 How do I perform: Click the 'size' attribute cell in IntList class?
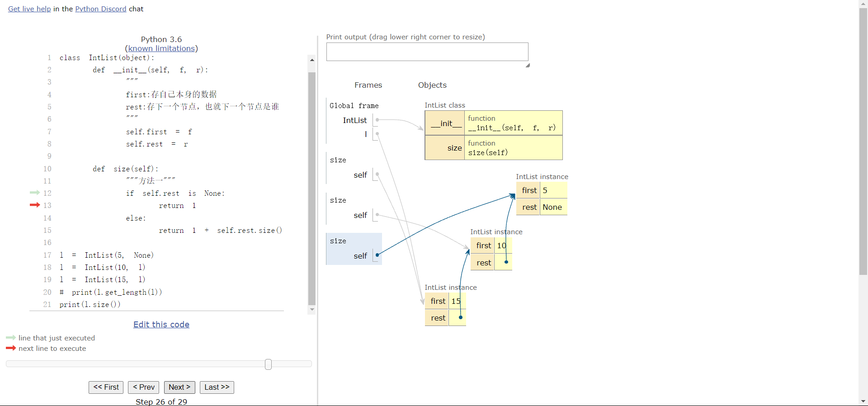445,148
